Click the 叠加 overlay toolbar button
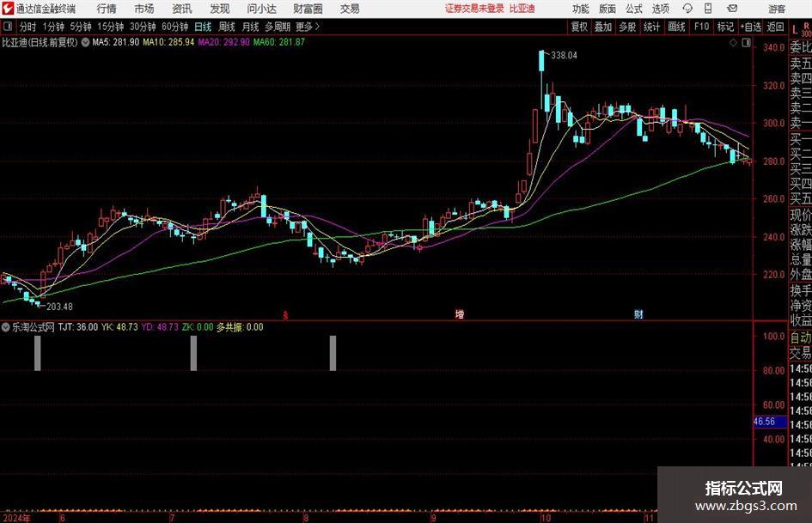Viewport: 812px width, 523px height. click(603, 27)
